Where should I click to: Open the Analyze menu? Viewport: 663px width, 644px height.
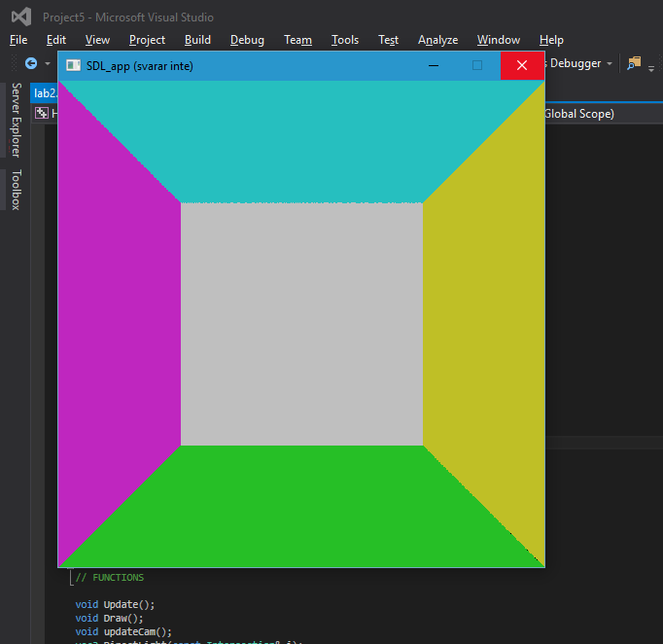tap(437, 40)
